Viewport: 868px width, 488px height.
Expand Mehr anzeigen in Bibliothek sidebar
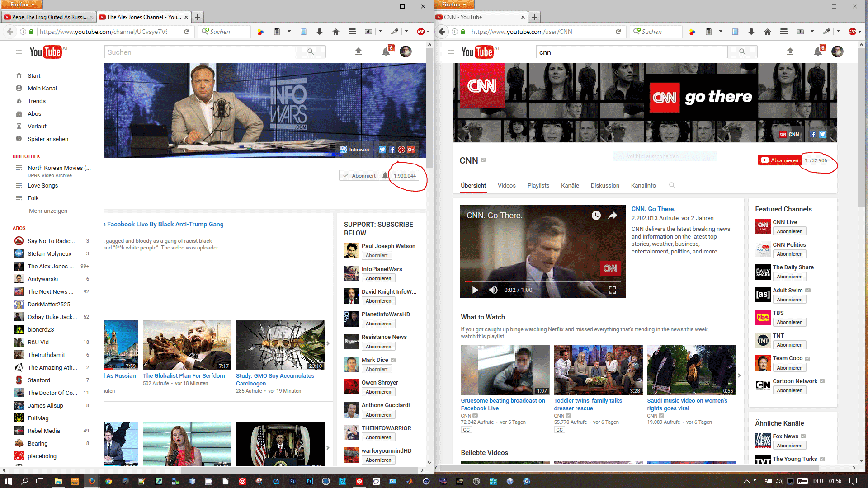click(48, 211)
